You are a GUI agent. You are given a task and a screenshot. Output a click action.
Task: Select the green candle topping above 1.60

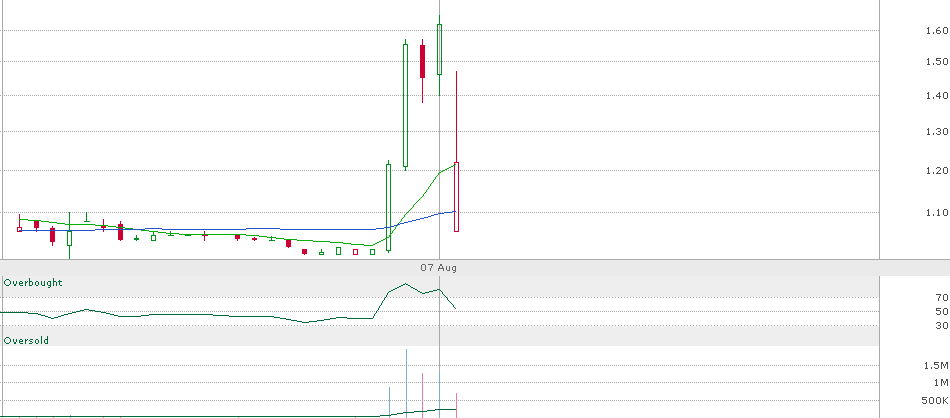tap(439, 50)
